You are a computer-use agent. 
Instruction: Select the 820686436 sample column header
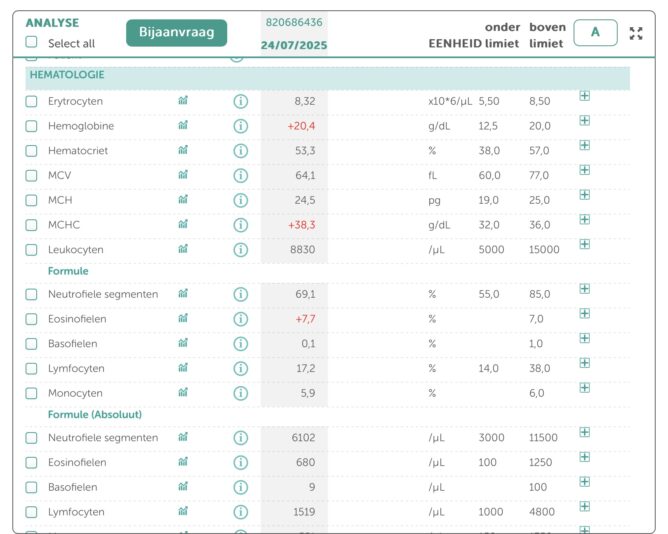(x=293, y=21)
